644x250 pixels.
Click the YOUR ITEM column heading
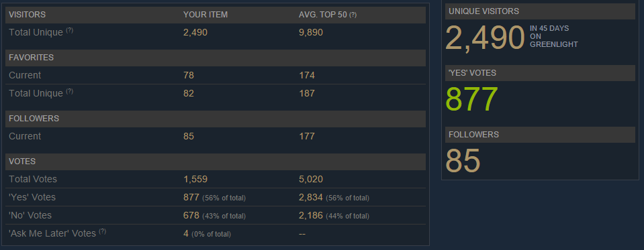(x=205, y=15)
